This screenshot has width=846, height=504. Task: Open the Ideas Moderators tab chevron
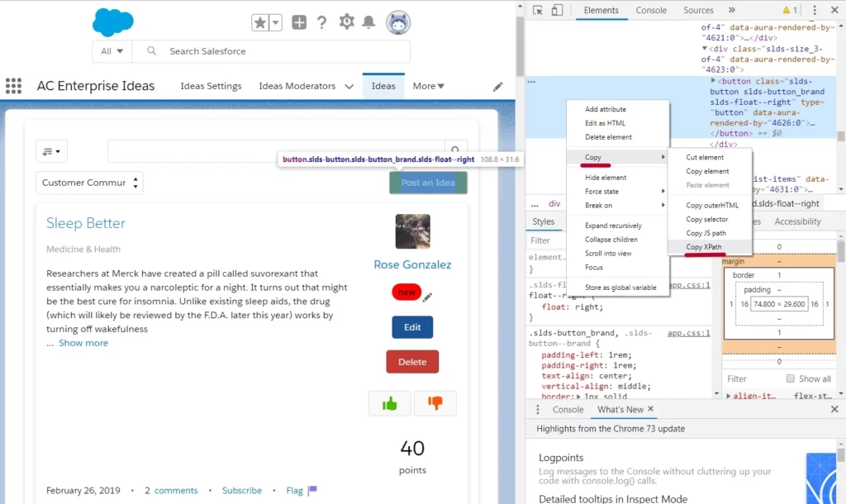tap(349, 86)
